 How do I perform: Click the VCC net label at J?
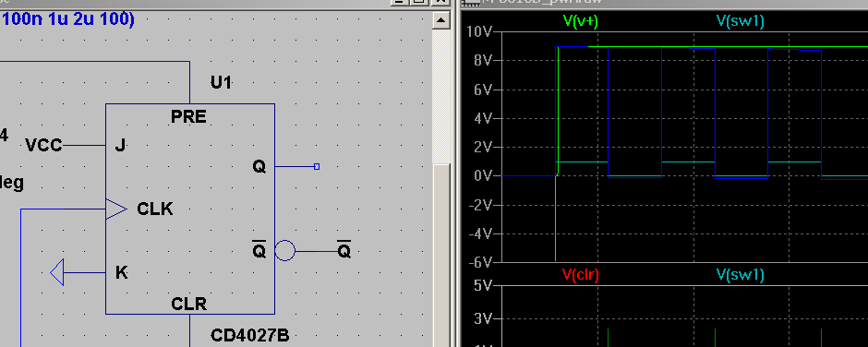[43, 146]
